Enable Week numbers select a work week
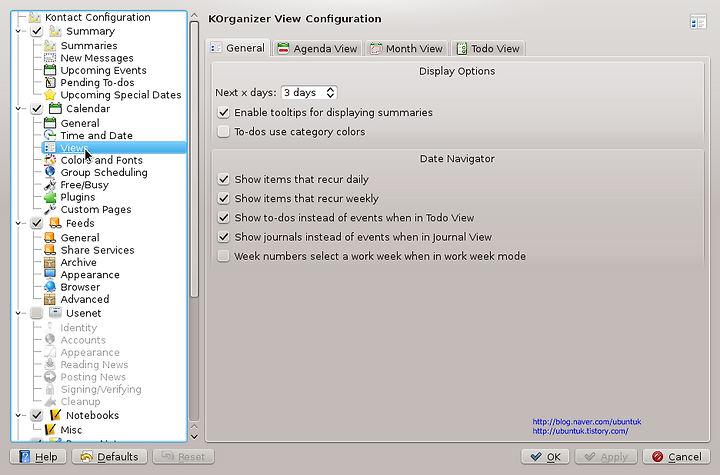This screenshot has width=720, height=475. tap(224, 256)
